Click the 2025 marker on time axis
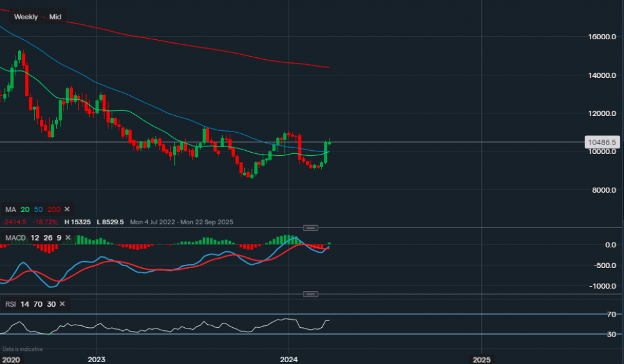The height and width of the screenshot is (364, 624). tap(481, 360)
